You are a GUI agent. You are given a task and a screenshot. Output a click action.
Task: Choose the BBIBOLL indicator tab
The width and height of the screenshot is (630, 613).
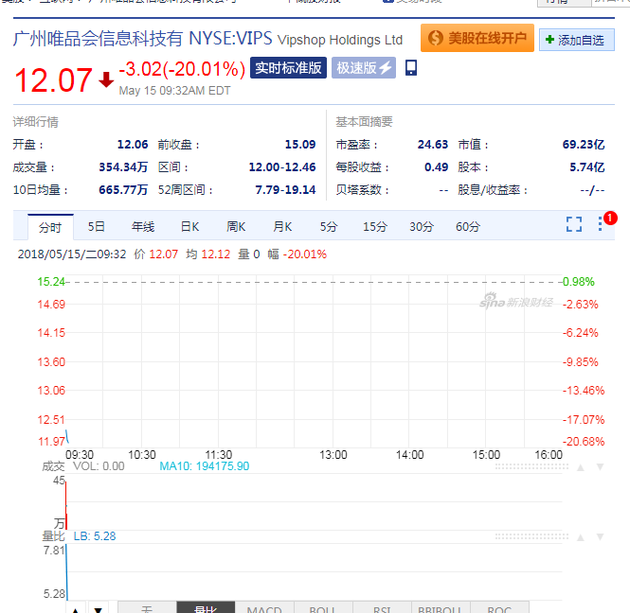point(440,607)
